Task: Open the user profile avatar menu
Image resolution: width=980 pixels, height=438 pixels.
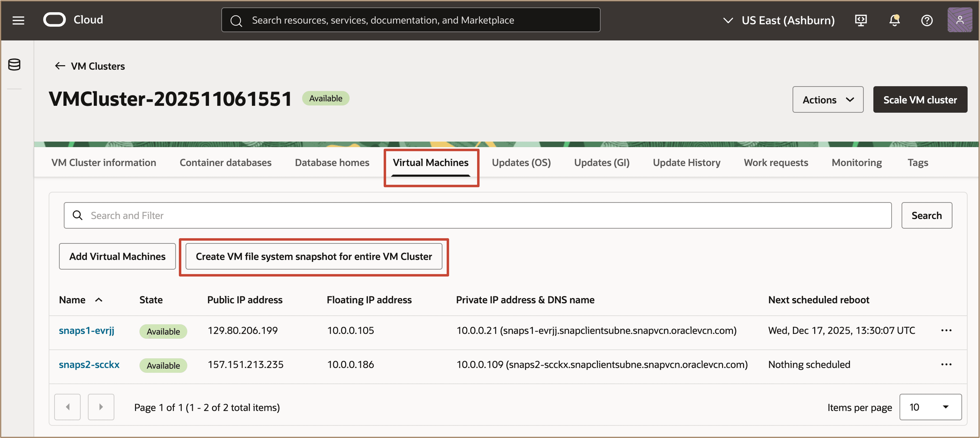Action: [960, 20]
